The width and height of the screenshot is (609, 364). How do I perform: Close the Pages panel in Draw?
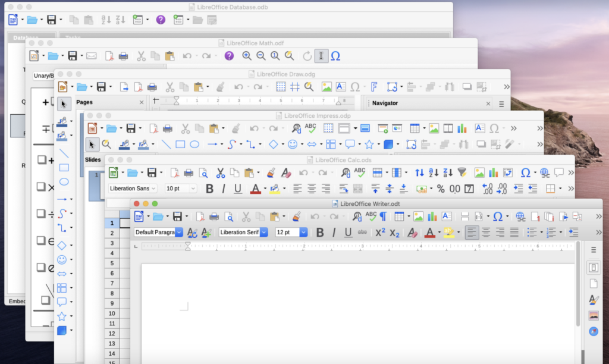(142, 102)
